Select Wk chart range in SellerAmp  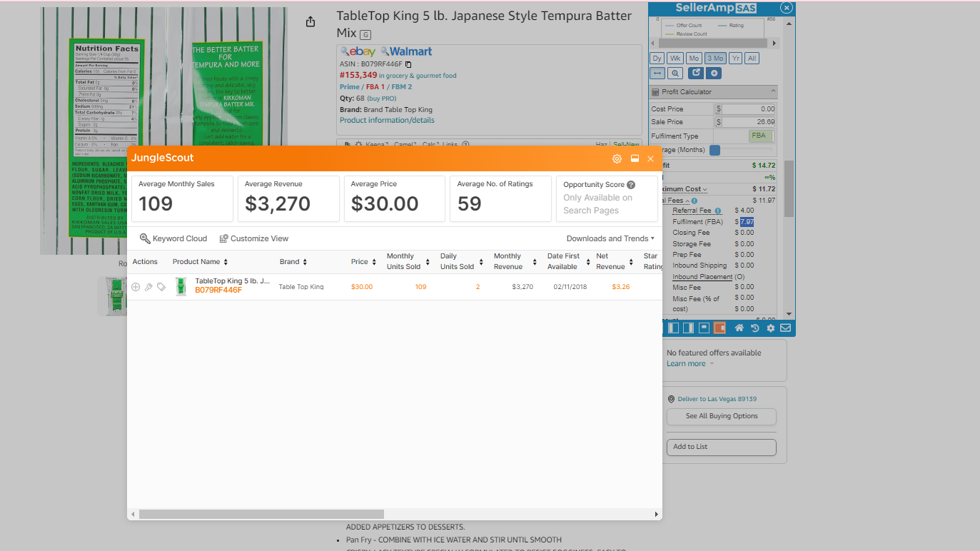point(675,59)
